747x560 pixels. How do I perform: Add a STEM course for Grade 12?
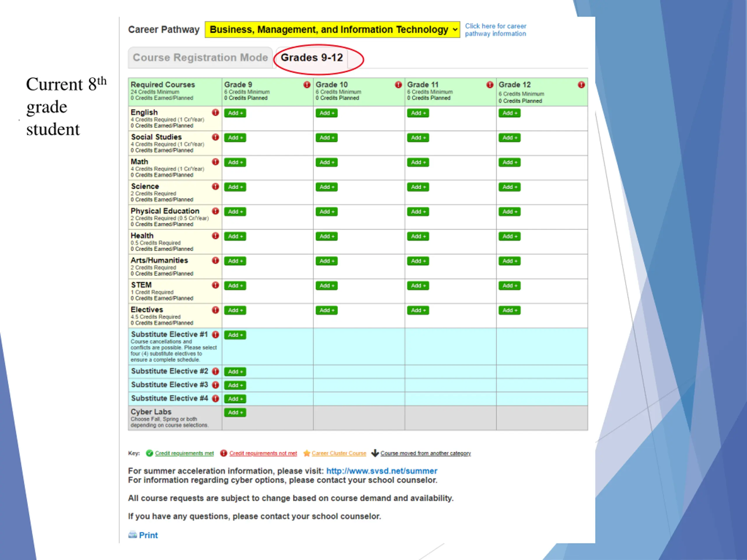509,286
